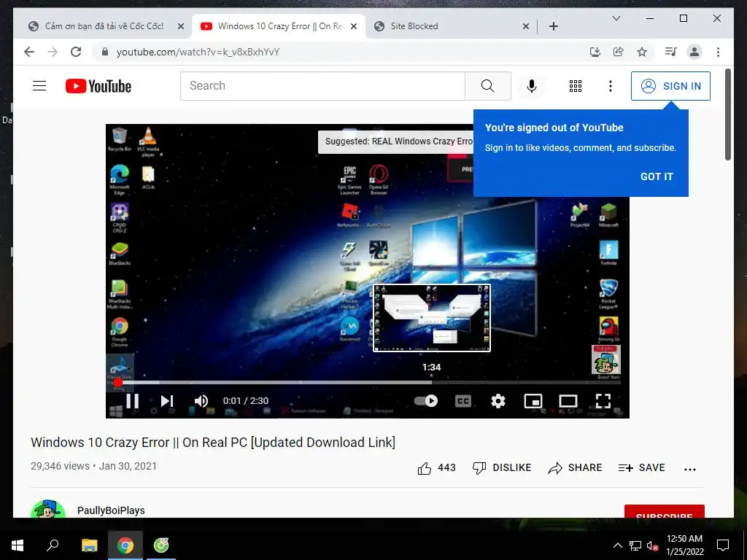
Task: Dismiss the tooltip with GOT IT
Action: 657,176
